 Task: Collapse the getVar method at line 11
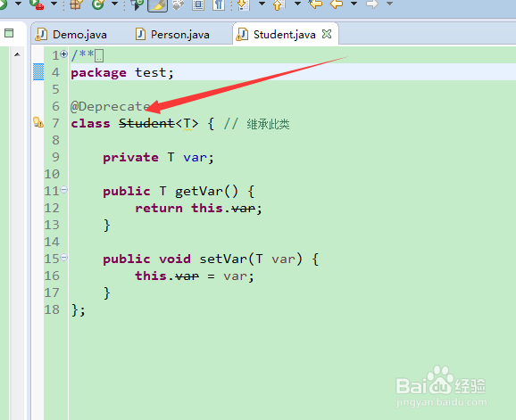coord(64,189)
